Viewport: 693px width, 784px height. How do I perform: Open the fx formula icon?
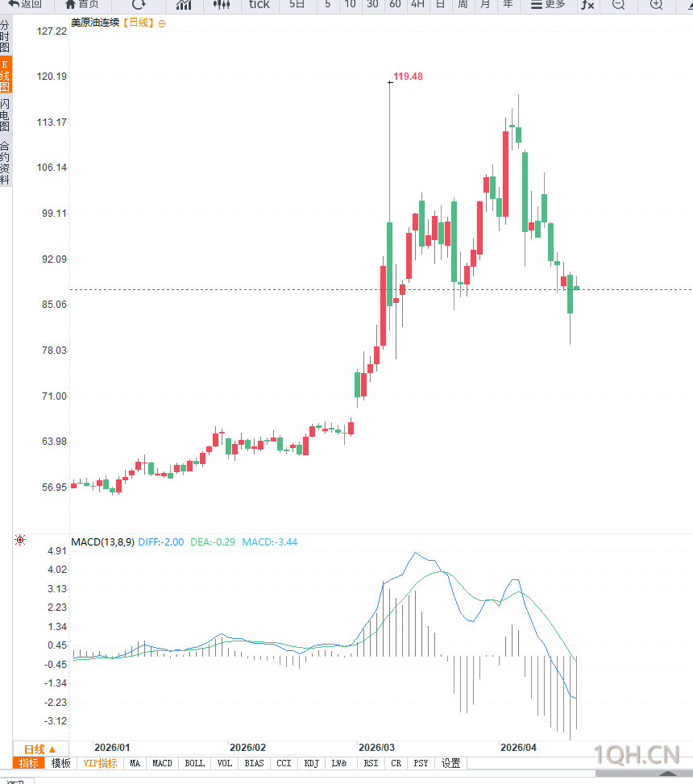point(587,4)
